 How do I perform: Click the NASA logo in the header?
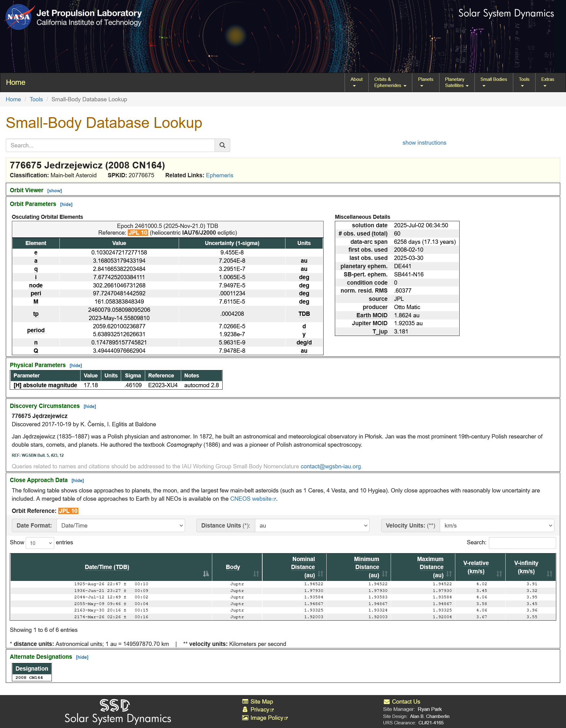pyautogui.click(x=19, y=17)
